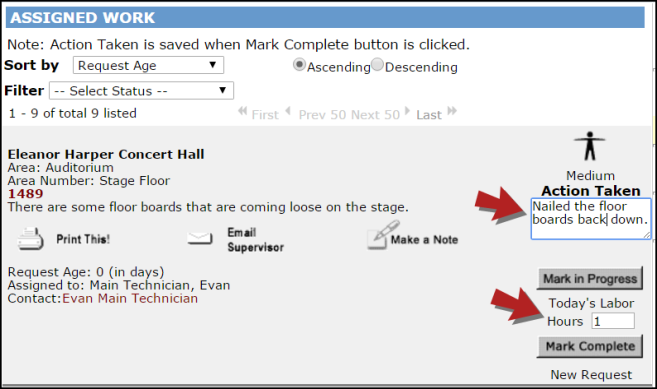Viewport: 657px width, 389px height.
Task: Select the Descending radio button
Action: [x=377, y=65]
